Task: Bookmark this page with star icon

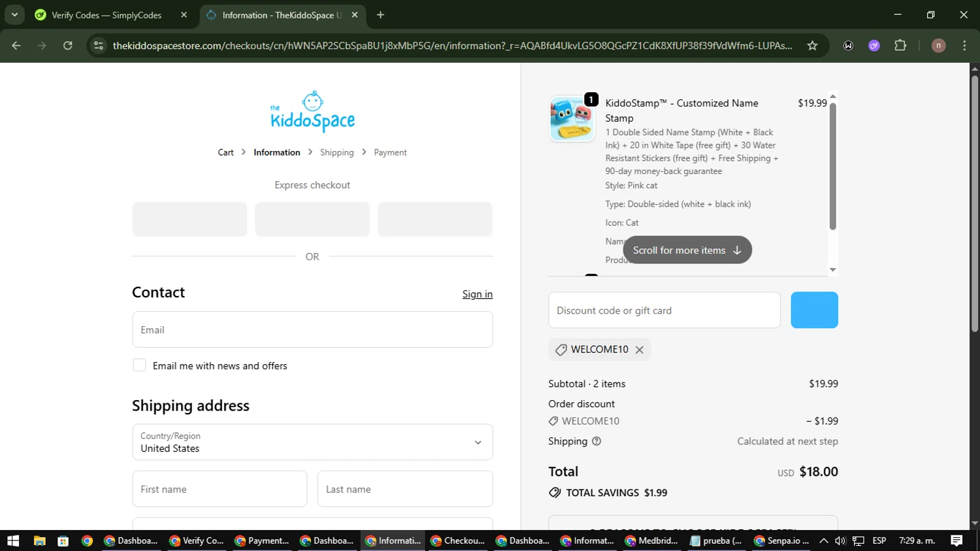Action: click(812, 45)
